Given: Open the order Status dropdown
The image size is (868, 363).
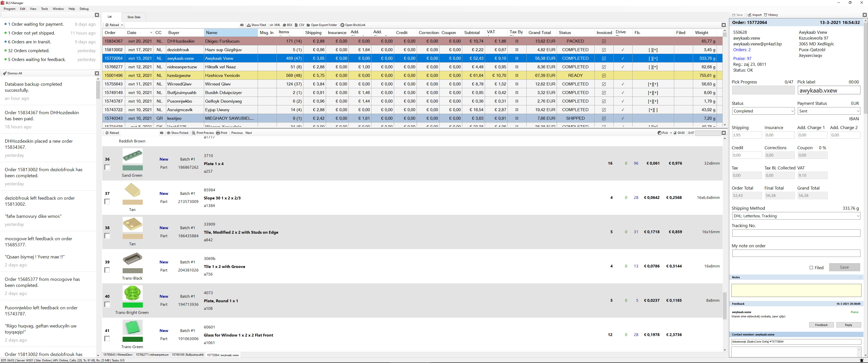Looking at the screenshot, I should (763, 111).
